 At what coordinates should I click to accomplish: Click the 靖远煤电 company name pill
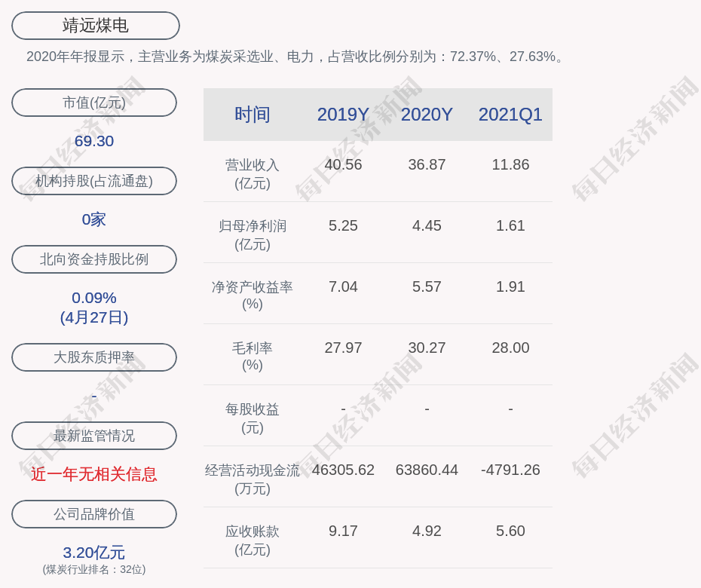pos(95,26)
